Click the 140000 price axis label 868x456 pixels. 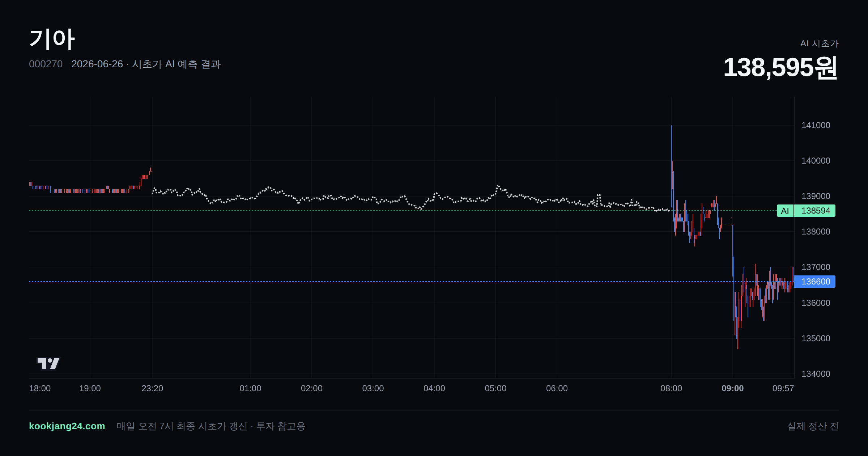[x=816, y=161]
